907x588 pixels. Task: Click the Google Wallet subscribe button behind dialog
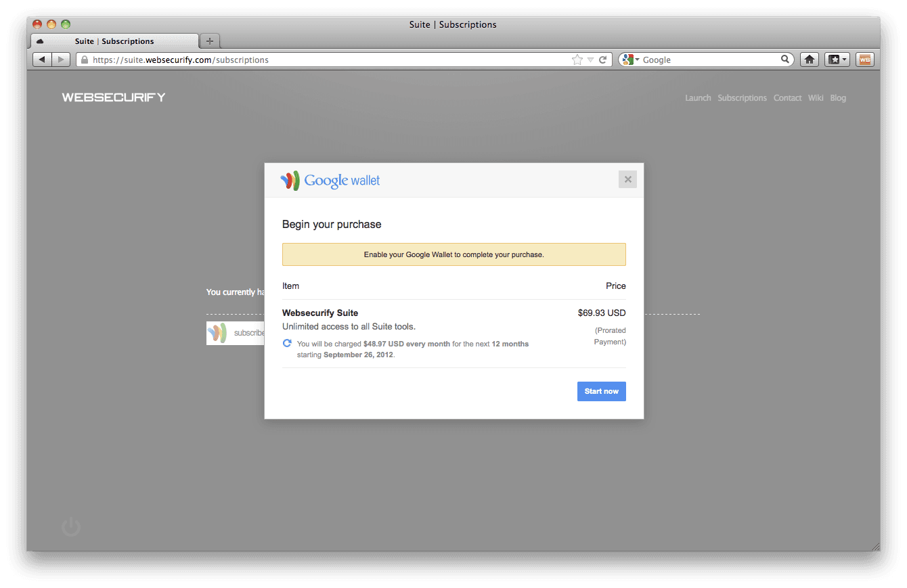click(236, 333)
